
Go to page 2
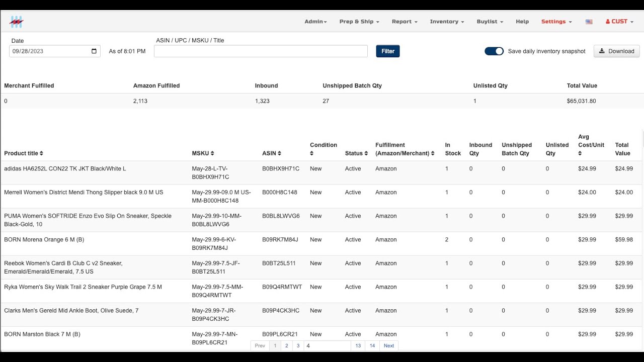pos(286,345)
